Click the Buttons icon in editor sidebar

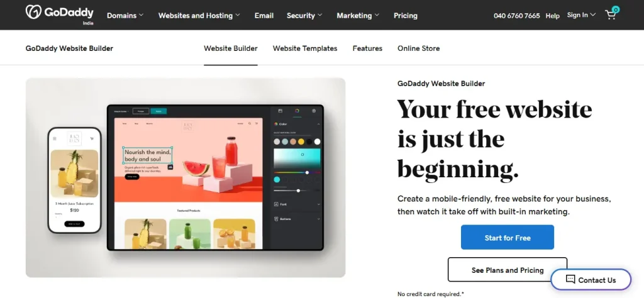(277, 219)
